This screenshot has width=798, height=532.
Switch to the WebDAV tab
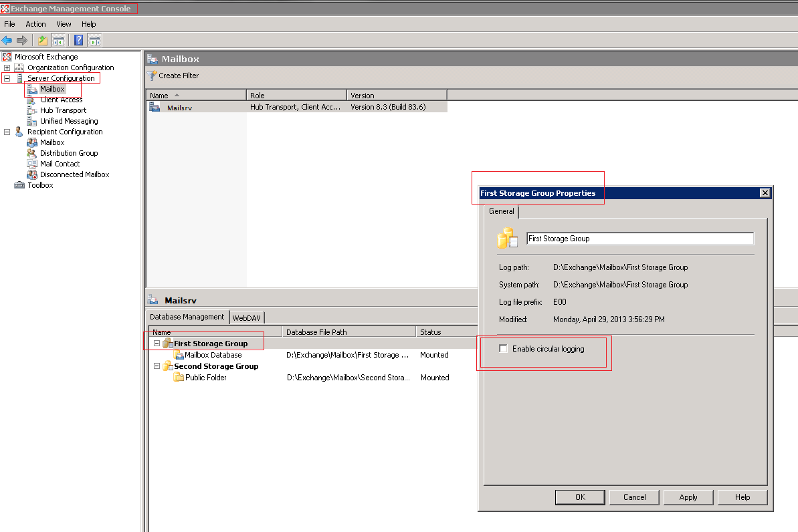click(x=246, y=317)
